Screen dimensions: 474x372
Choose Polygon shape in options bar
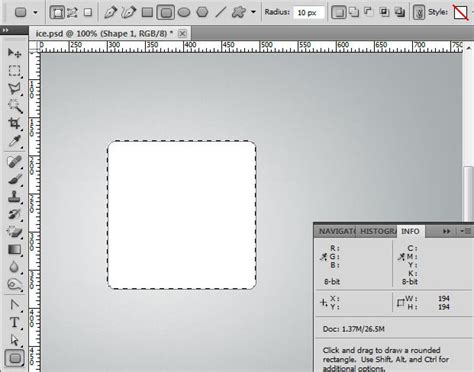tap(202, 13)
